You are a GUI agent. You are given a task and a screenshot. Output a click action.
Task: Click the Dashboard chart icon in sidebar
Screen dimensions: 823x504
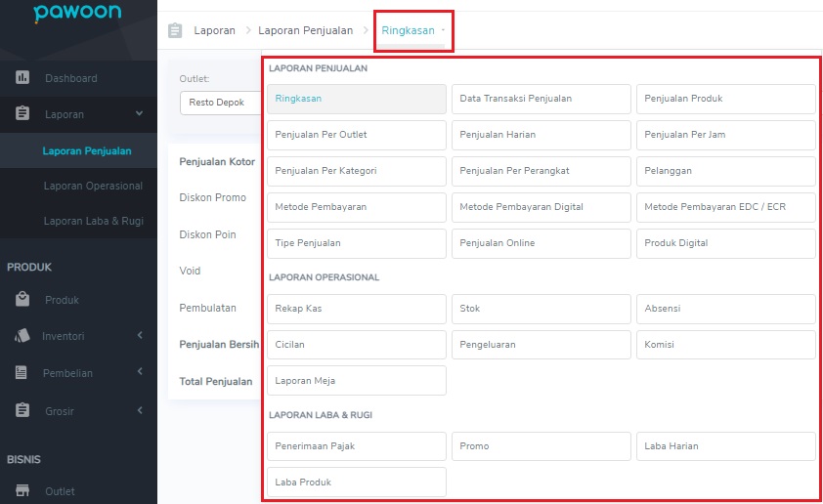coord(22,77)
